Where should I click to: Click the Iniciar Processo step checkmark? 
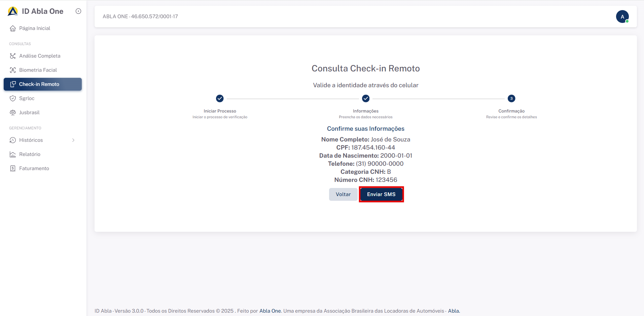(220, 98)
